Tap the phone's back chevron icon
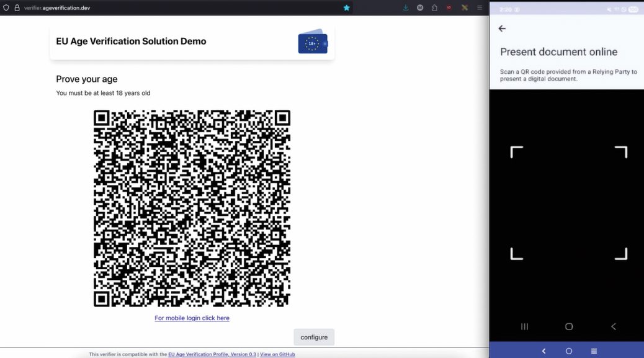 coord(614,326)
